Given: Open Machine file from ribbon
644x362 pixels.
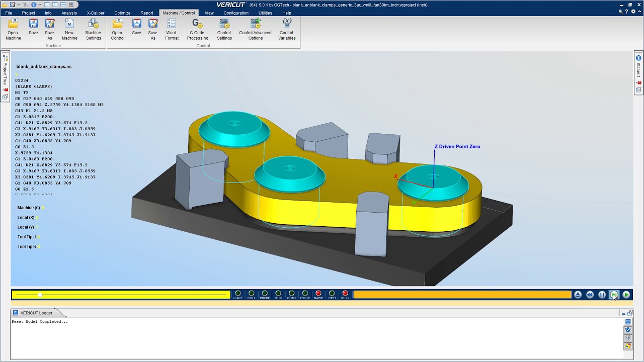Looking at the screenshot, I should pyautogui.click(x=13, y=29).
